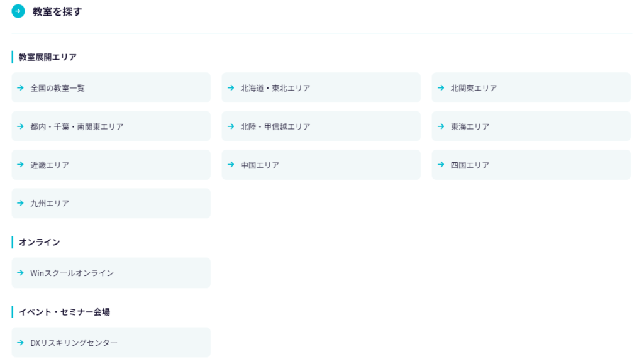Click the arrow icon beside 北海道・東北エリア
The width and height of the screenshot is (644, 359).
[231, 88]
